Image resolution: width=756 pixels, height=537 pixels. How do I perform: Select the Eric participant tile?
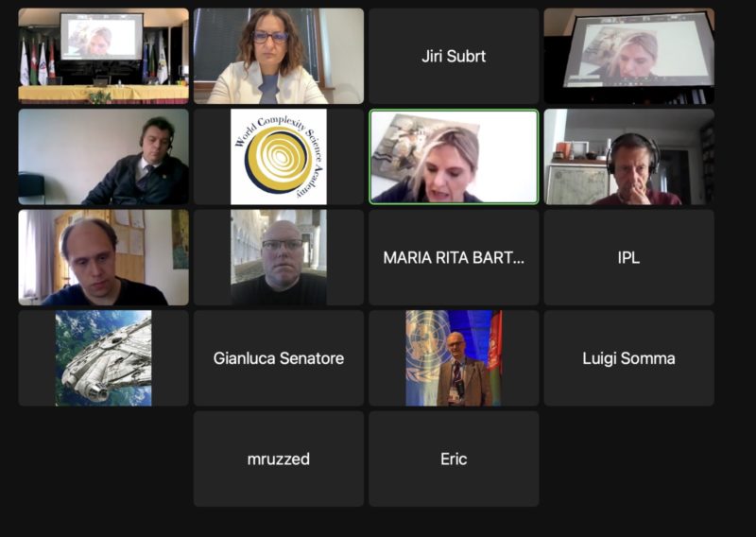click(x=454, y=459)
